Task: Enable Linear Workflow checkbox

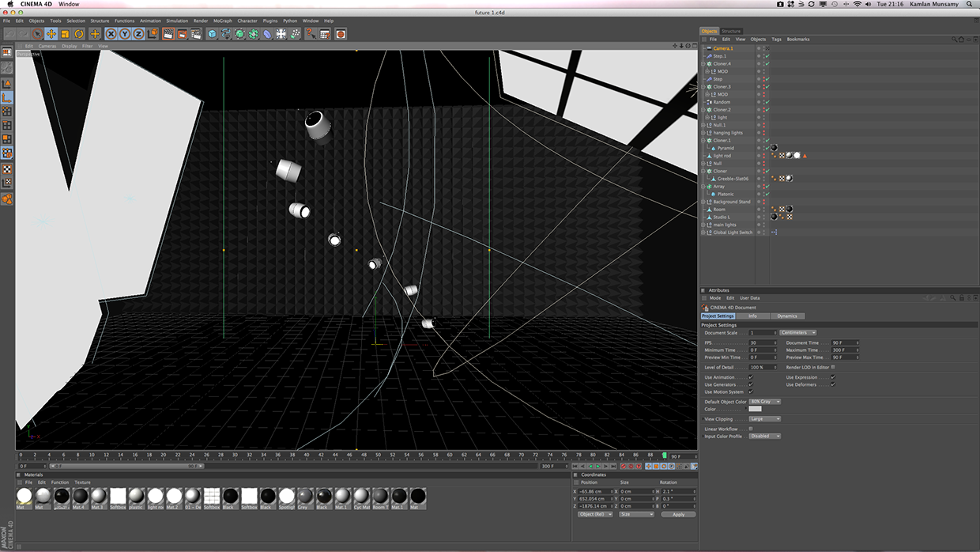Action: pyautogui.click(x=751, y=429)
